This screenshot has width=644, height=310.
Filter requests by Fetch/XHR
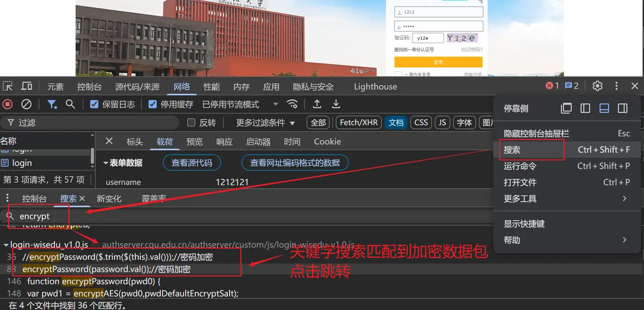click(x=359, y=123)
